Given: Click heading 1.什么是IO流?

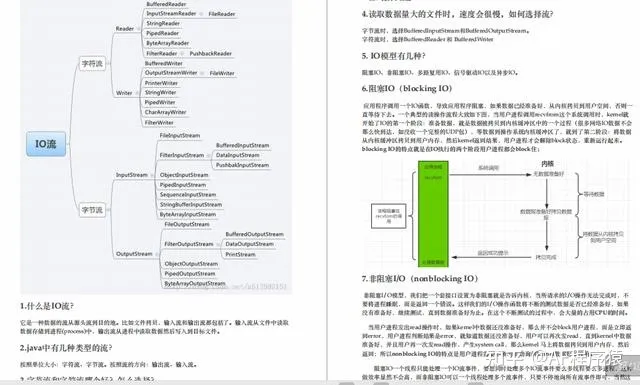Looking at the screenshot, I should tap(47, 306).
